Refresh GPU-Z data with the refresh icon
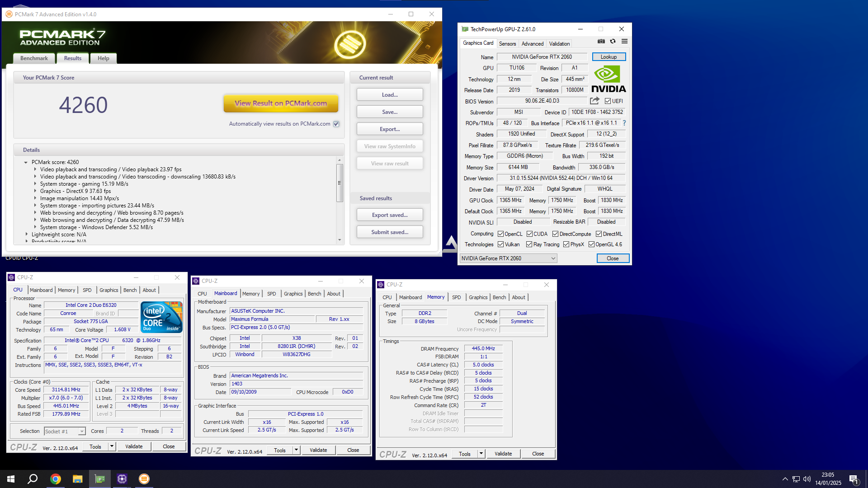 (613, 41)
